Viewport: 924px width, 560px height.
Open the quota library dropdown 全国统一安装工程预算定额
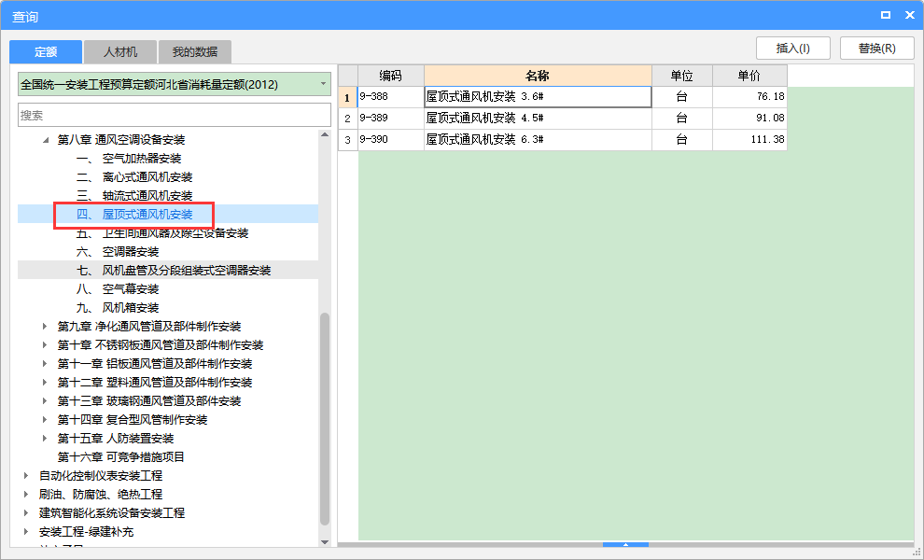(x=175, y=84)
